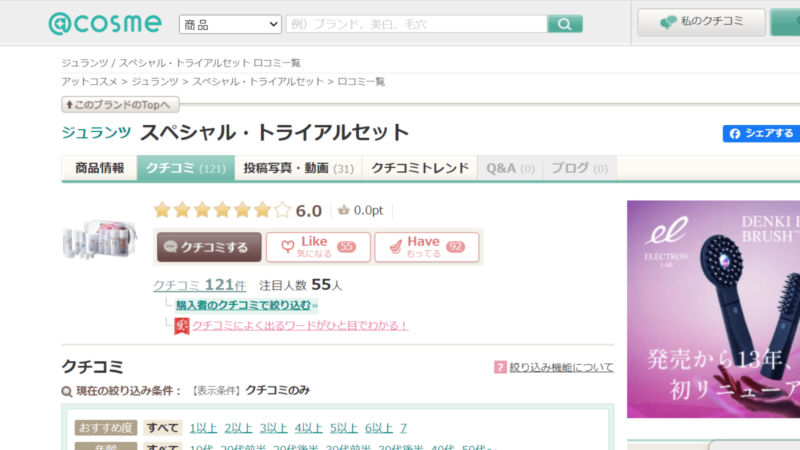Click the crown 0.0pt ranking icon
800x450 pixels.
click(x=343, y=210)
